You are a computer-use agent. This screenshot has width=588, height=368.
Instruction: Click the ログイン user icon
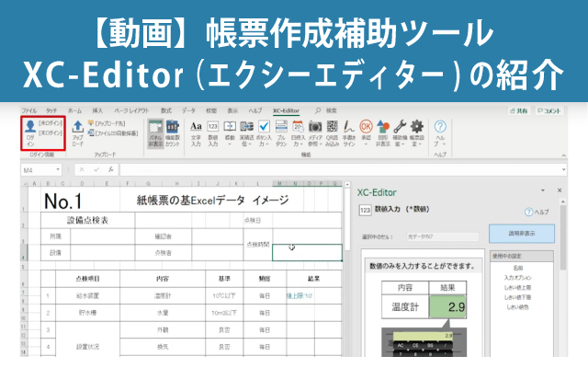tap(30, 132)
